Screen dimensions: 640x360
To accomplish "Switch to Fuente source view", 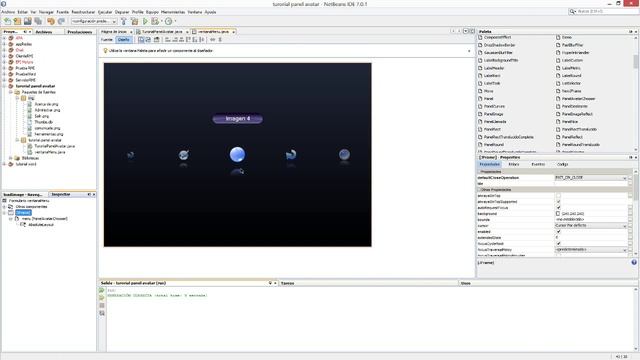I will [107, 40].
